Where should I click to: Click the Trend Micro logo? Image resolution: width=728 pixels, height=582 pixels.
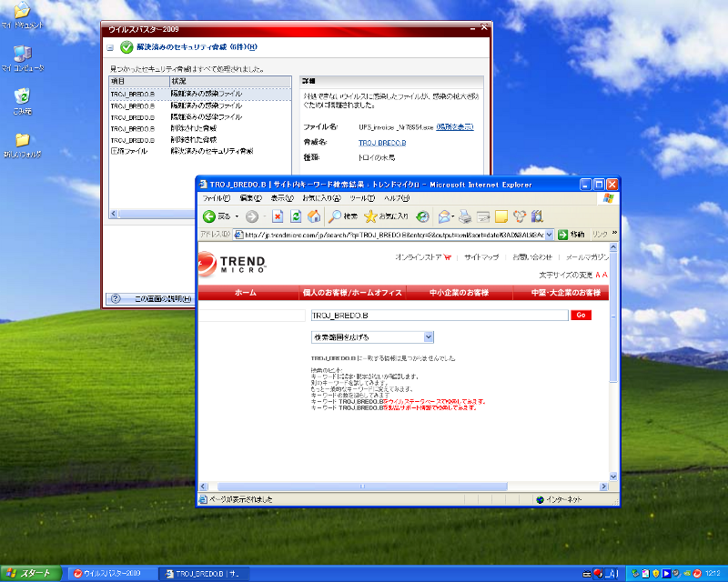232,264
